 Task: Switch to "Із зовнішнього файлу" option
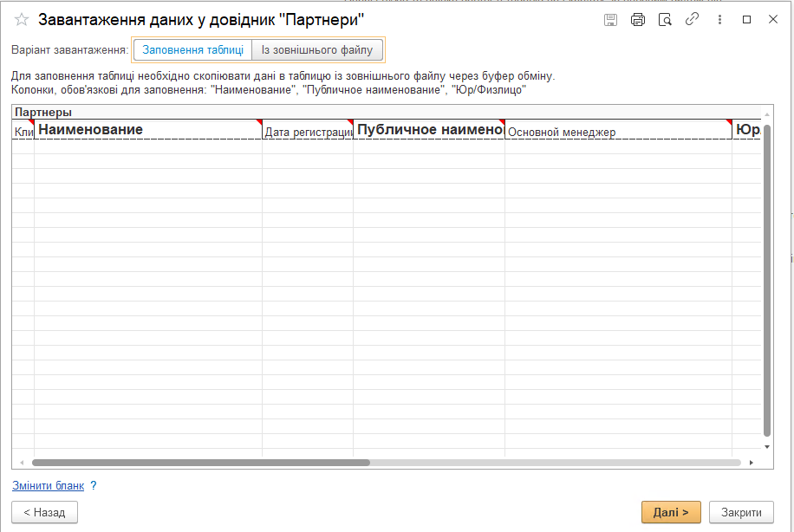click(x=317, y=50)
